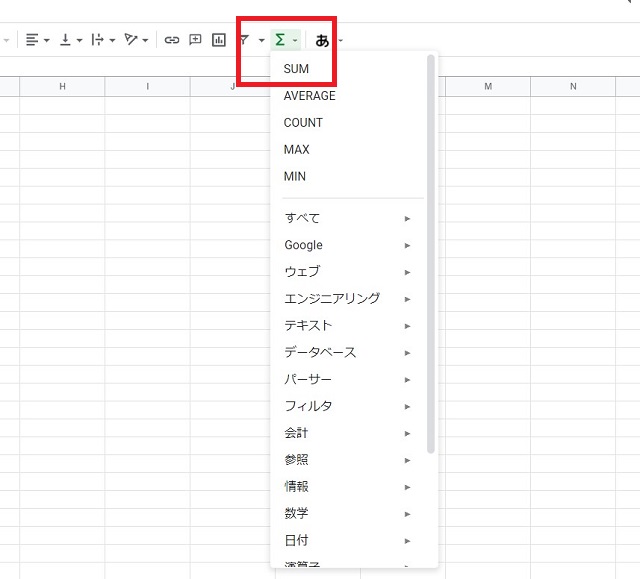The height and width of the screenshot is (579, 640).
Task: Select column M header
Action: [488, 87]
